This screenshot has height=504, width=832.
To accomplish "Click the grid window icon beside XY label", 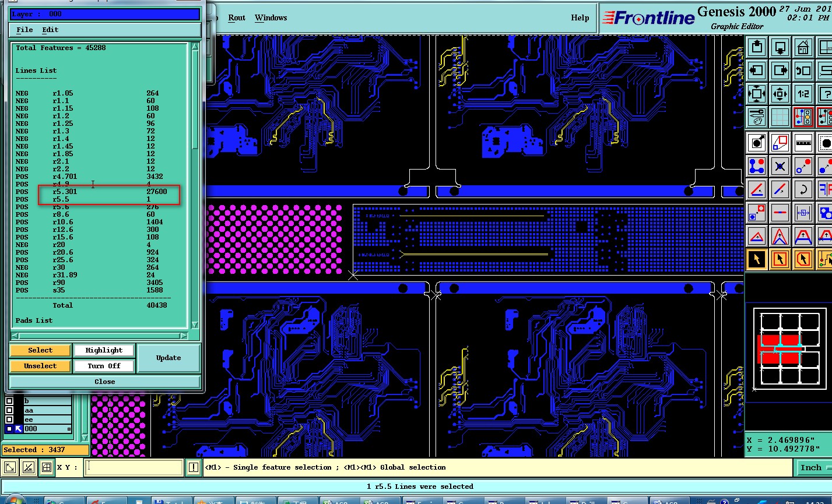I will coord(46,467).
